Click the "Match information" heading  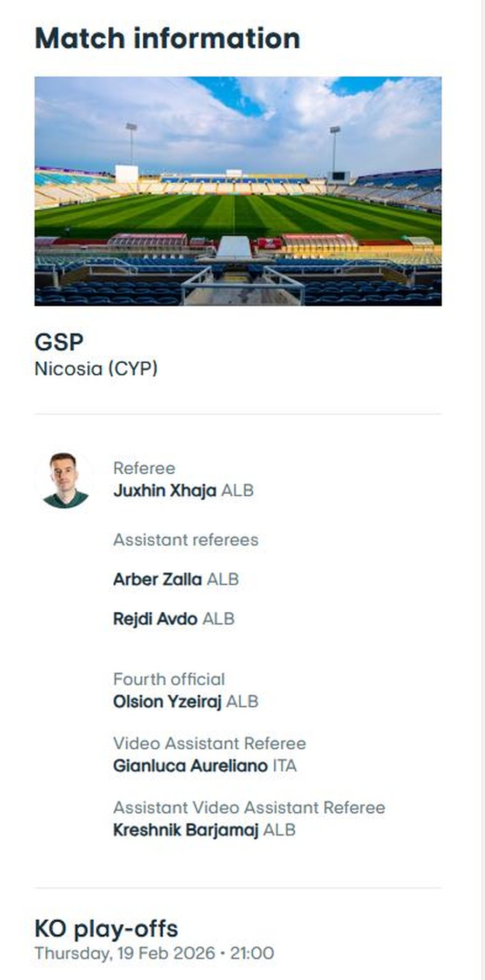[167, 39]
